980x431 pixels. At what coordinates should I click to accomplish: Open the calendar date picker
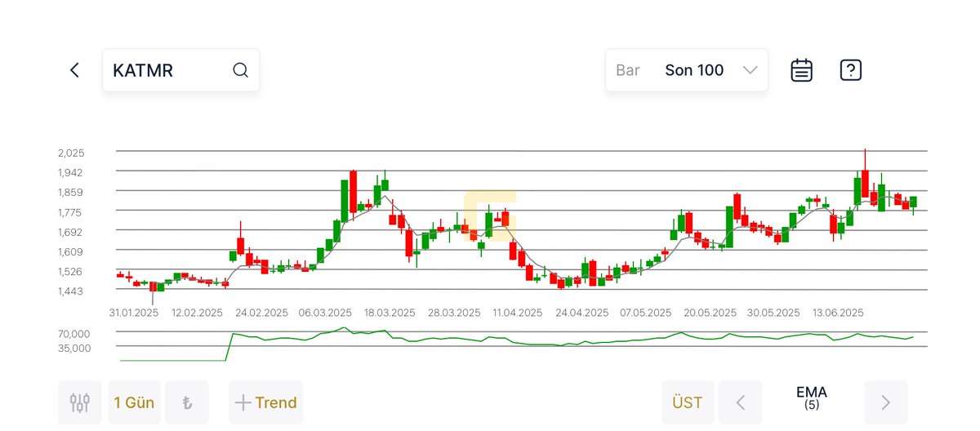(x=802, y=70)
